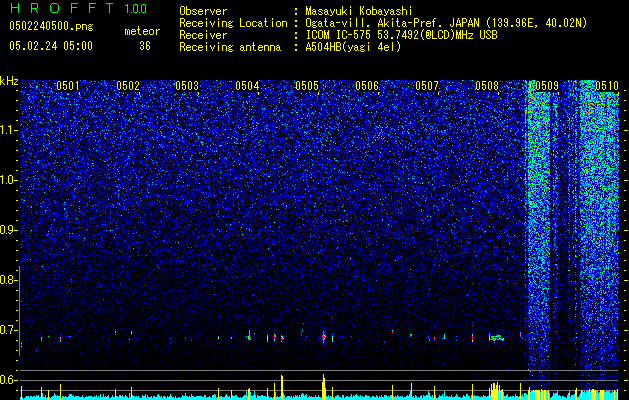
Task: Click the yellow intensity peak just after 0504
Action: [x=282, y=387]
